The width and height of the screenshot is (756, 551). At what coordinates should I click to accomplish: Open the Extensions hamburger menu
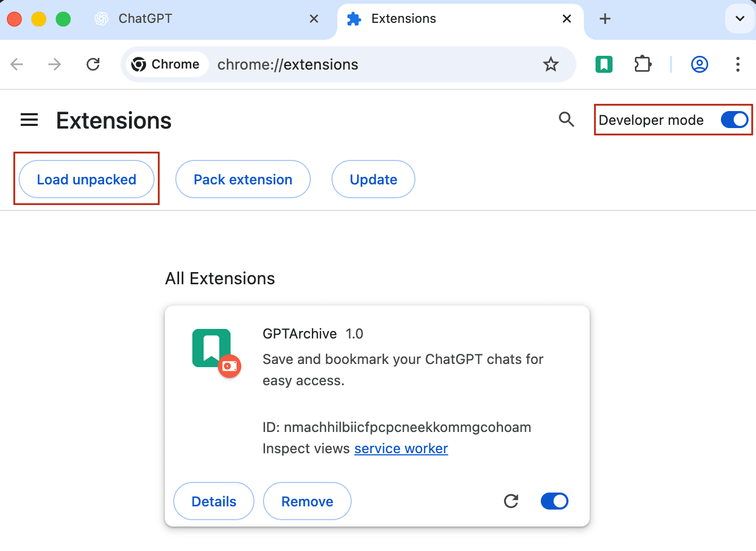coord(29,120)
